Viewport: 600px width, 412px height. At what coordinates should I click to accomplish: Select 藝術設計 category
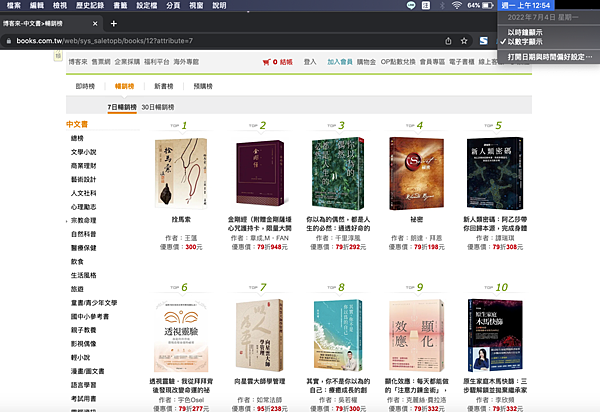point(83,180)
